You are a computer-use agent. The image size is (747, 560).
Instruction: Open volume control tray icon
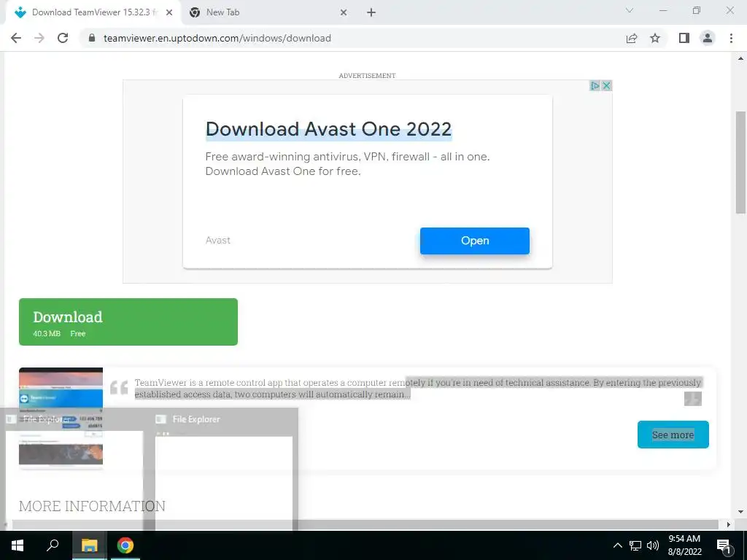pos(653,545)
